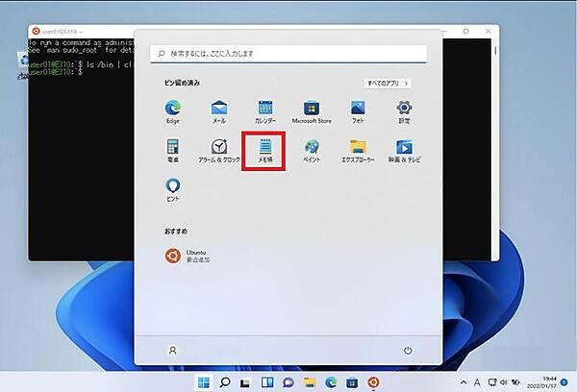Maximize the Ubuntu terminal window
Screen dimensions: 577x392
pyautogui.click(x=466, y=32)
